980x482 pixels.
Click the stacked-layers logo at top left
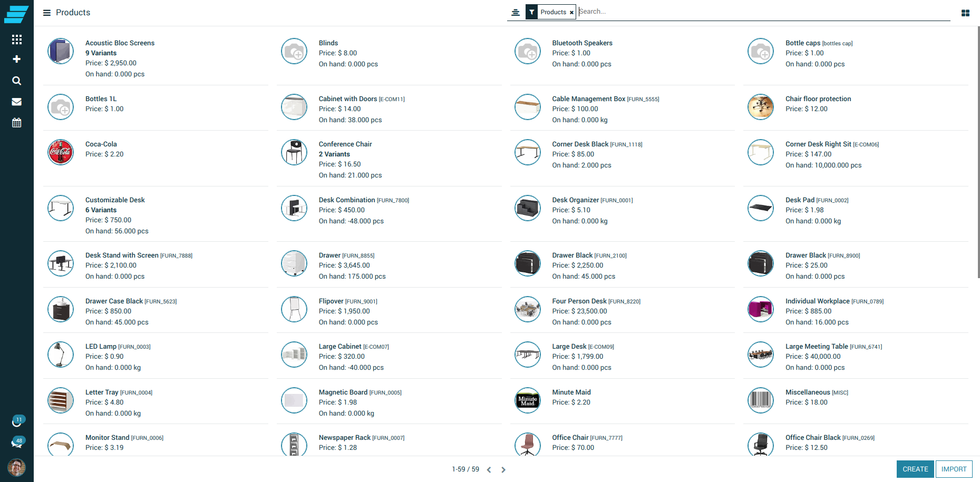click(16, 14)
